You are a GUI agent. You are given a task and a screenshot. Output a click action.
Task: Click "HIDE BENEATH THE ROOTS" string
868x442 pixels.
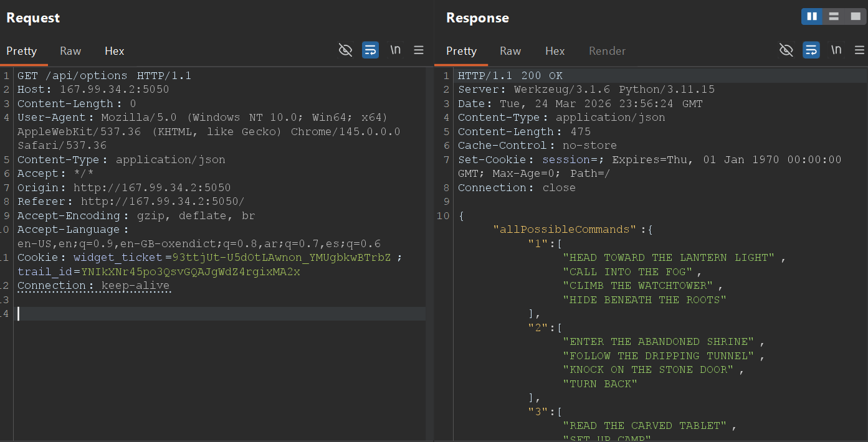pyautogui.click(x=645, y=300)
